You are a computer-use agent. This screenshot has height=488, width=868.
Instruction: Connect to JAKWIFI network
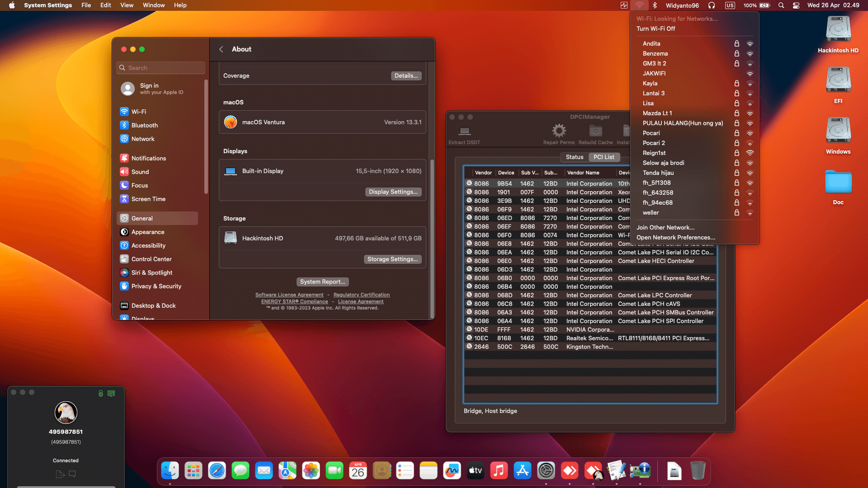(695, 73)
